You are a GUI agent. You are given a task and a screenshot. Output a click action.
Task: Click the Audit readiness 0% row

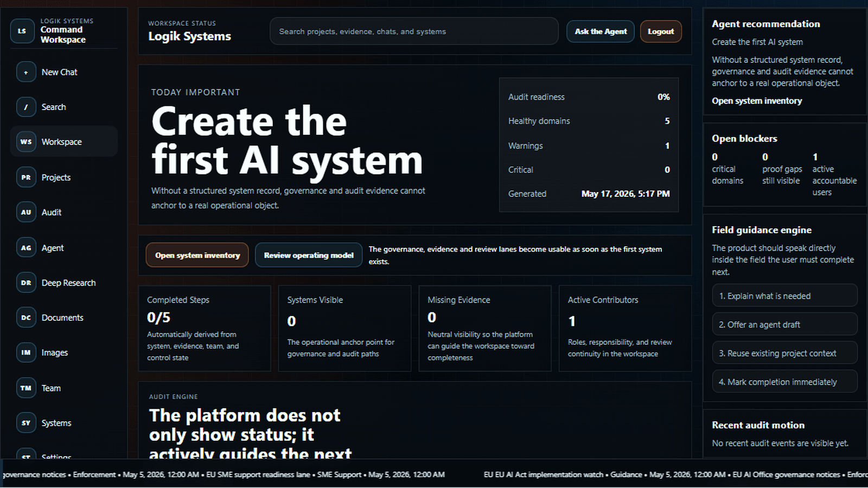[589, 97]
